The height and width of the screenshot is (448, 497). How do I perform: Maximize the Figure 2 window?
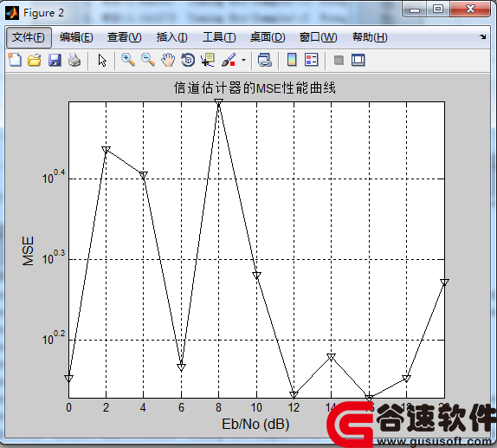(x=438, y=10)
